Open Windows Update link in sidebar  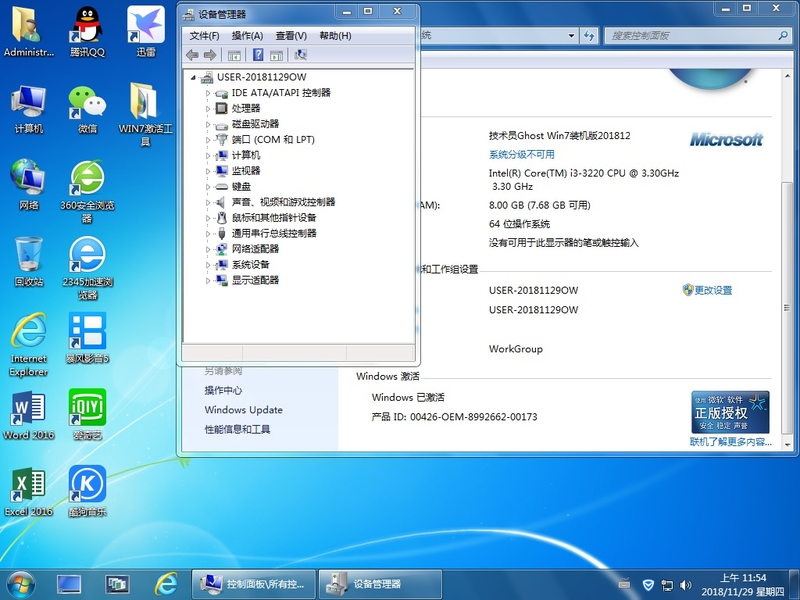point(243,410)
